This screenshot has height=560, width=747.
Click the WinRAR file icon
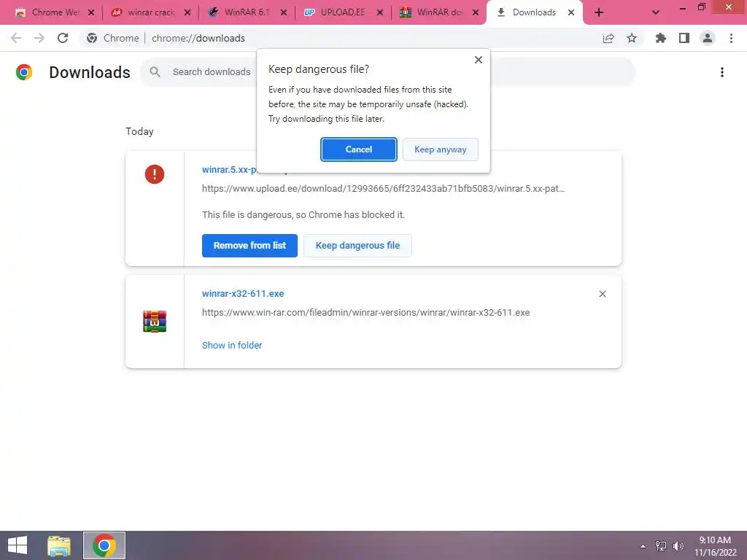coord(155,321)
